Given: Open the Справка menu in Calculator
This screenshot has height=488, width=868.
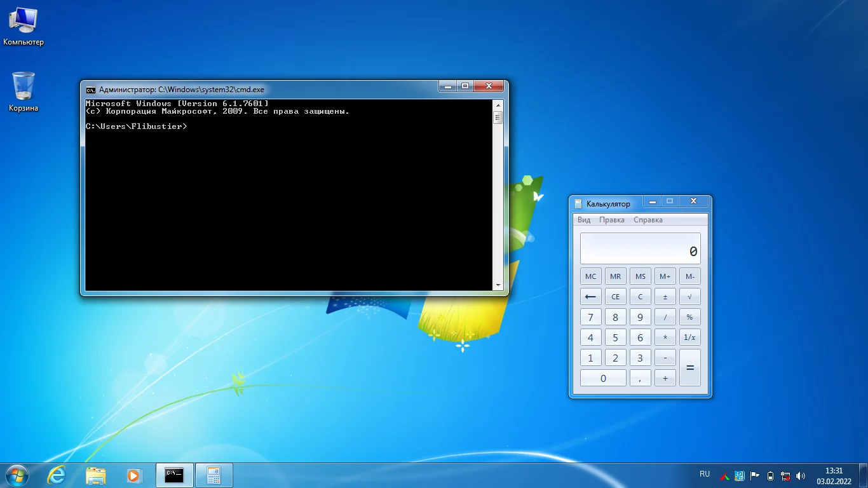Looking at the screenshot, I should click(648, 220).
